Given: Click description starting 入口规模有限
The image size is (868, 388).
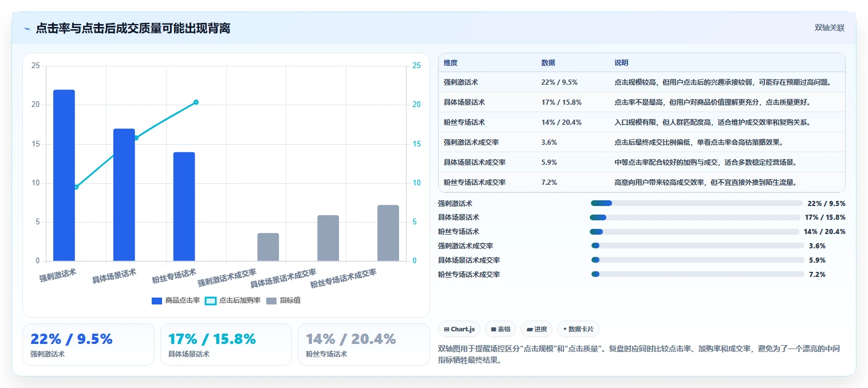Looking at the screenshot, I should (712, 122).
